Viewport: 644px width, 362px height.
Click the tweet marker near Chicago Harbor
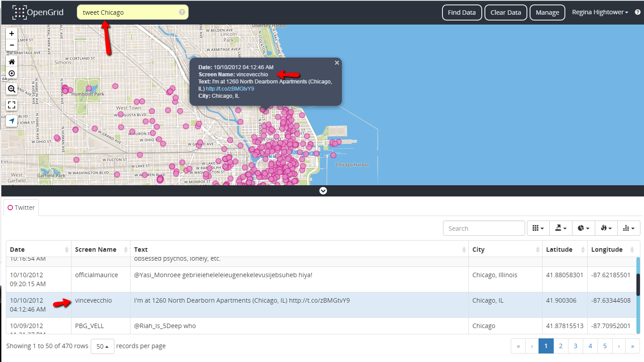(x=333, y=155)
